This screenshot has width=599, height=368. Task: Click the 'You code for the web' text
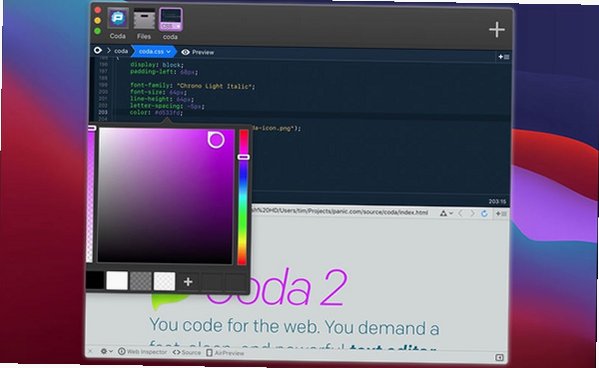tap(233, 326)
